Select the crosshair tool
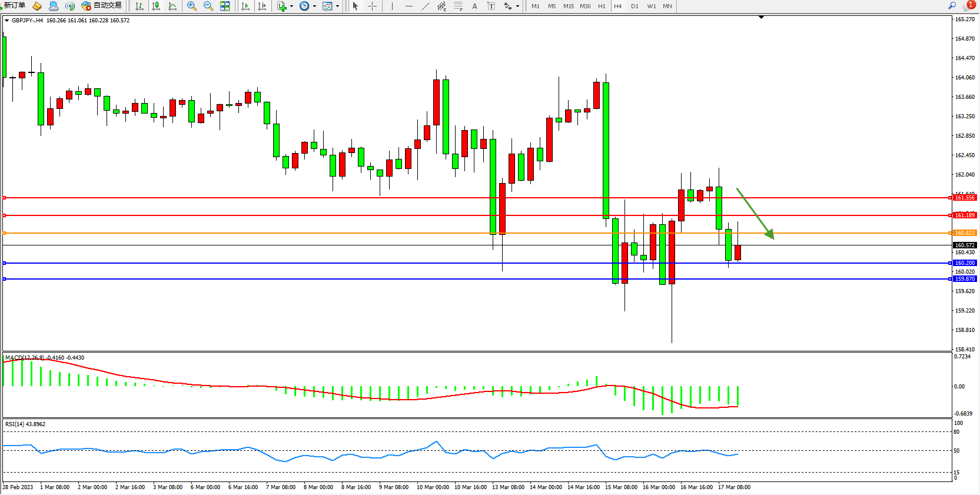The width and height of the screenshot is (980, 495). click(x=373, y=6)
